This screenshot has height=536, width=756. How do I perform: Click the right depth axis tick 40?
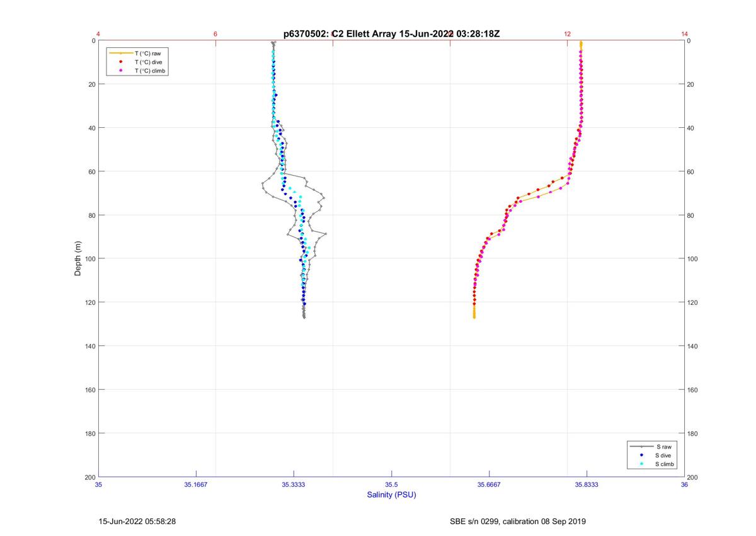(691, 128)
